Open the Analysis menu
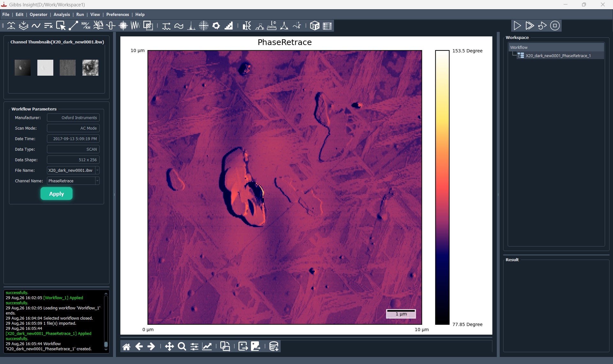Image resolution: width=613 pixels, height=364 pixels. click(x=62, y=14)
